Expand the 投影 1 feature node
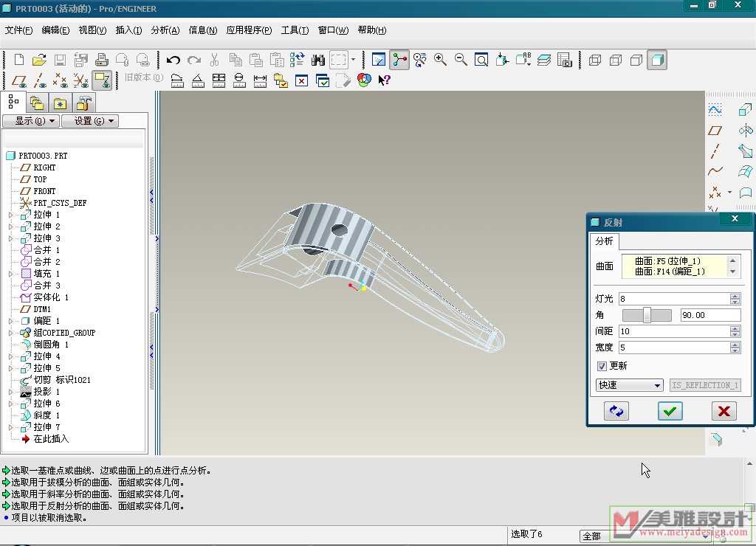This screenshot has width=756, height=546. [x=10, y=392]
